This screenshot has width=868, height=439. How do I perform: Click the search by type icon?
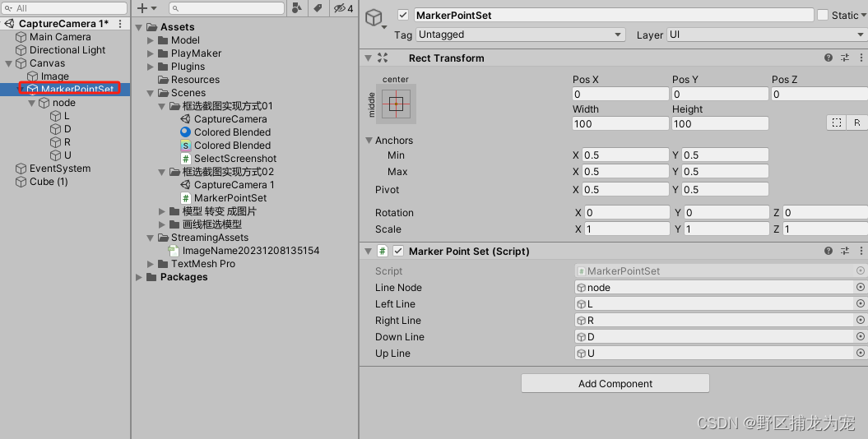pos(297,8)
